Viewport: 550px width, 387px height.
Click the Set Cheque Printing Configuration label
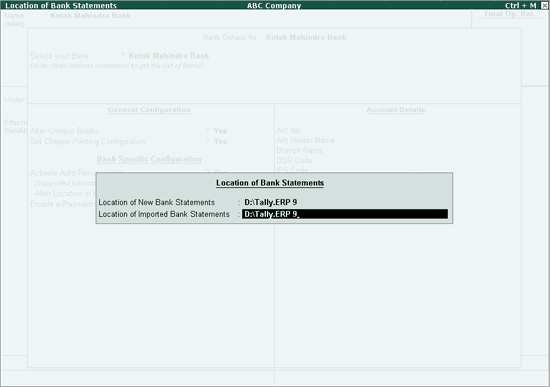point(88,141)
